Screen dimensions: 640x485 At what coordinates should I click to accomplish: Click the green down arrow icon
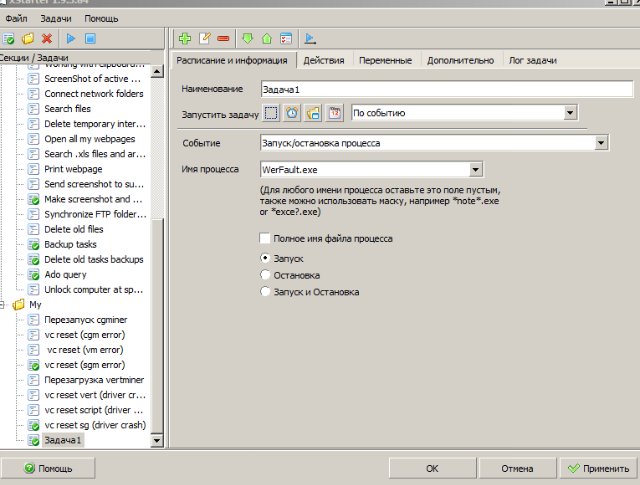(247, 38)
